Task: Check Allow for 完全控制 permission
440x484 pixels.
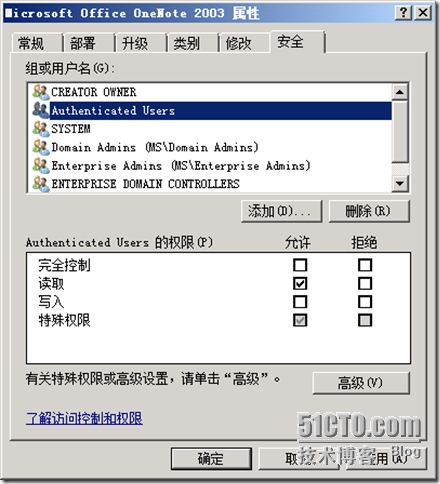Action: point(300,265)
